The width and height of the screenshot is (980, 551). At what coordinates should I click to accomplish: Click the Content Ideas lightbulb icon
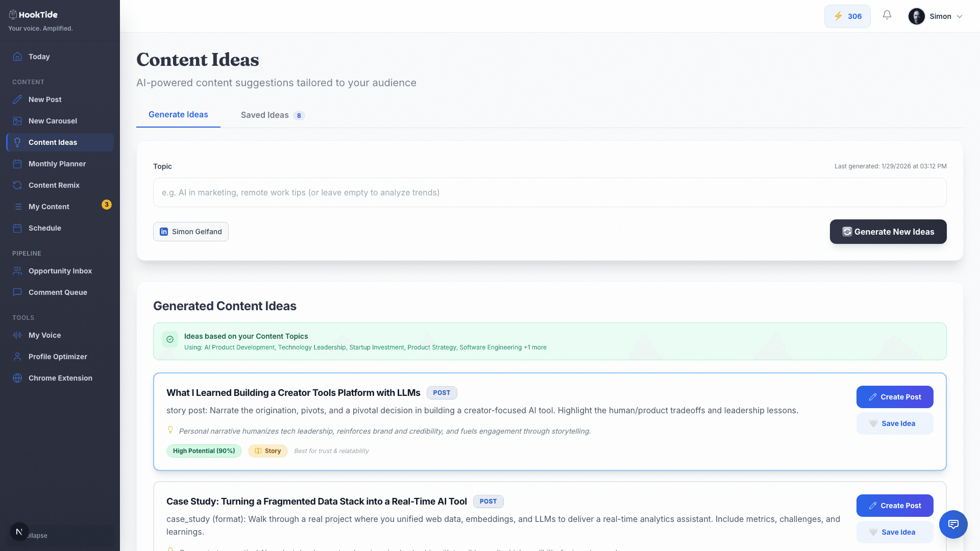17,142
